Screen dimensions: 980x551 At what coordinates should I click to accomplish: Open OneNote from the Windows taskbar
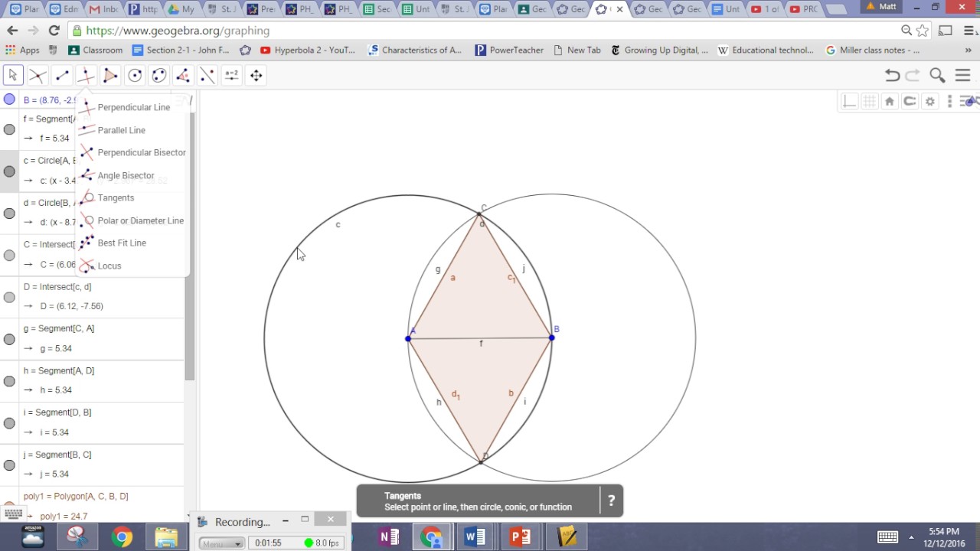point(387,537)
